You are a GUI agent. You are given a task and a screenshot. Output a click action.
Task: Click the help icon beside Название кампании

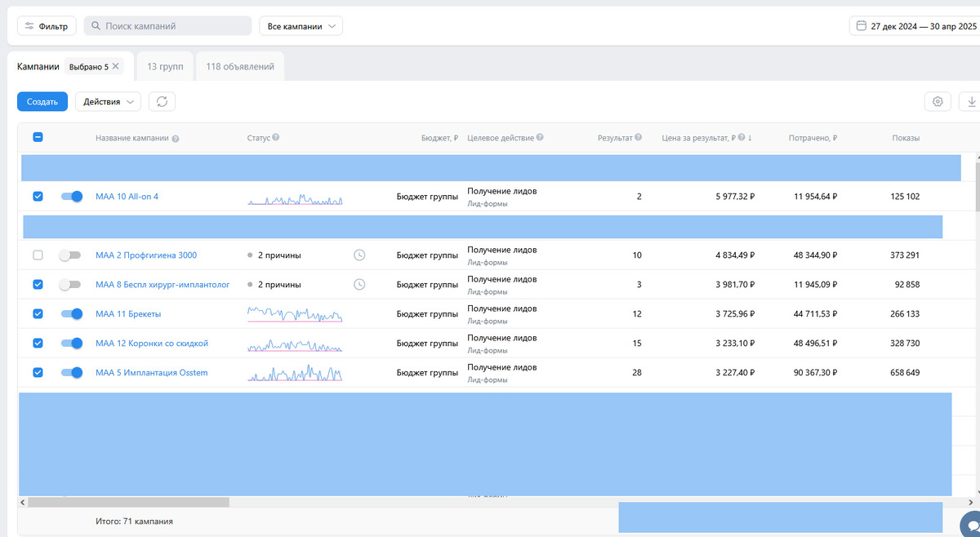coord(176,139)
